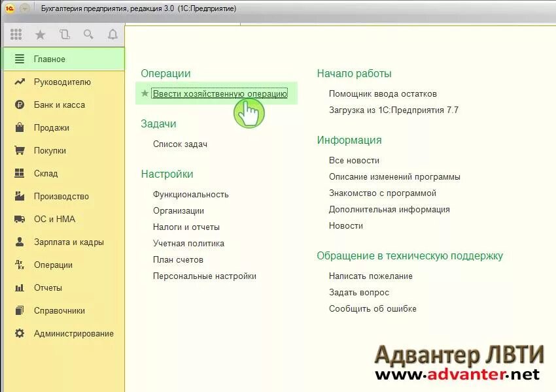Open the History icon in toolbar
556x392 pixels.
(65, 35)
